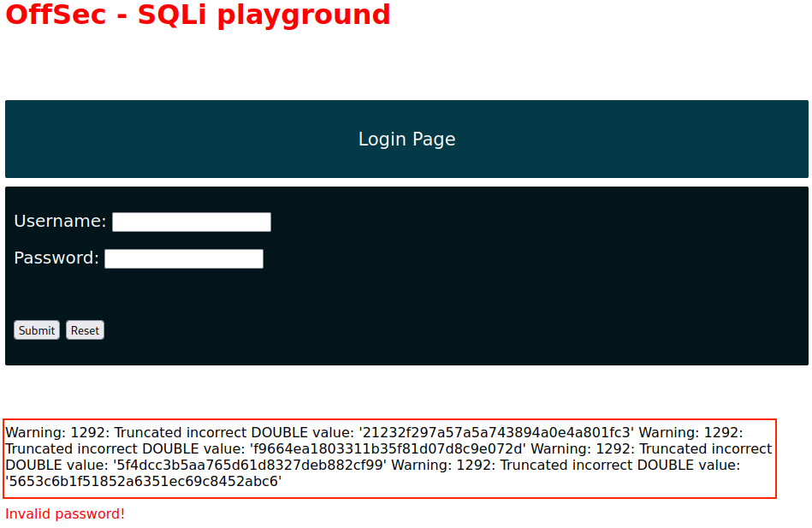Click the "Invalid password!" error message
Screen dimensions: 812x528
(x=65, y=513)
